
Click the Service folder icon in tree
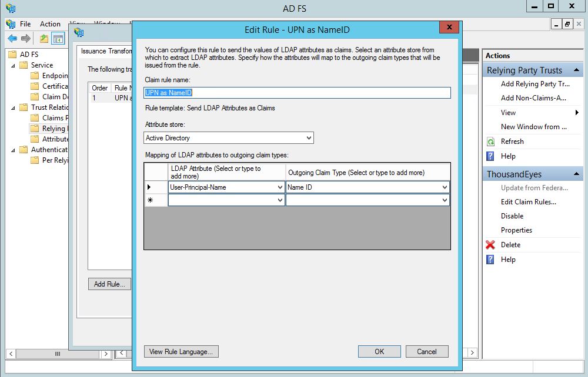[24, 65]
